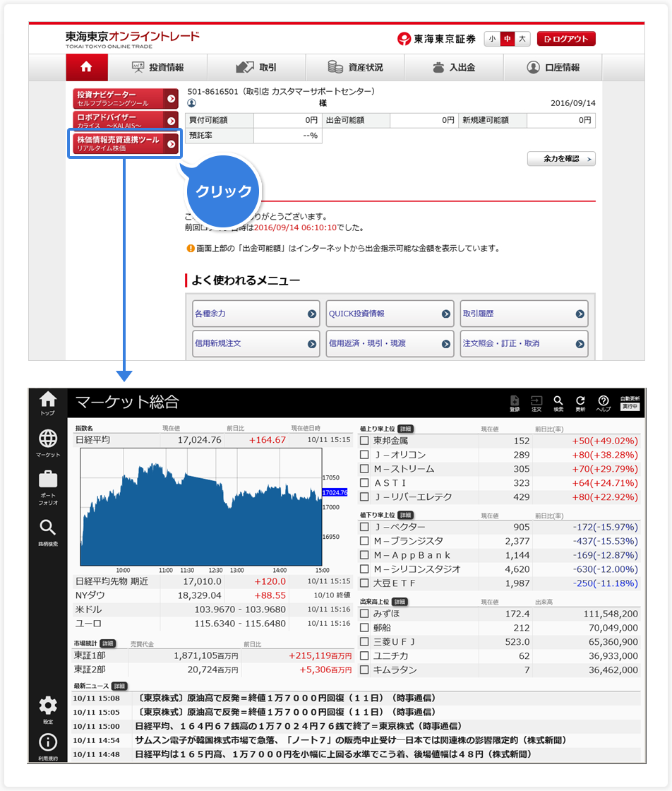Check the J-リバーエレテク checkbox
The height and width of the screenshot is (791, 672).
[364, 497]
